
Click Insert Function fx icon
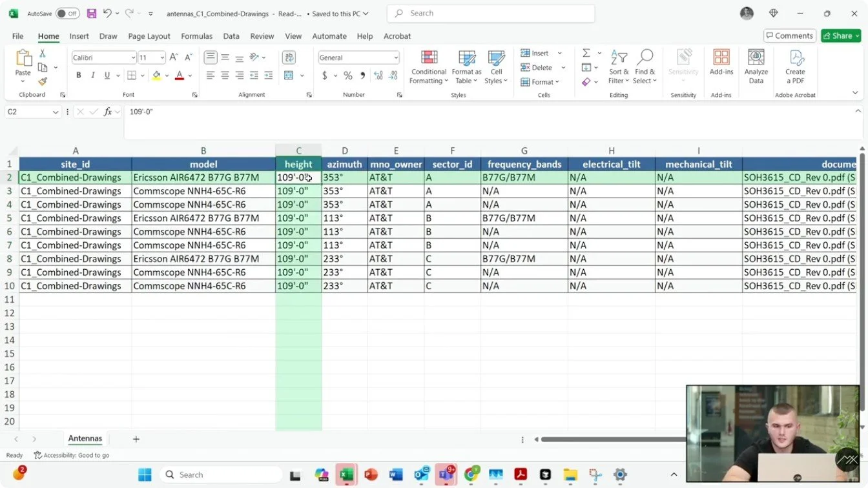(x=108, y=112)
